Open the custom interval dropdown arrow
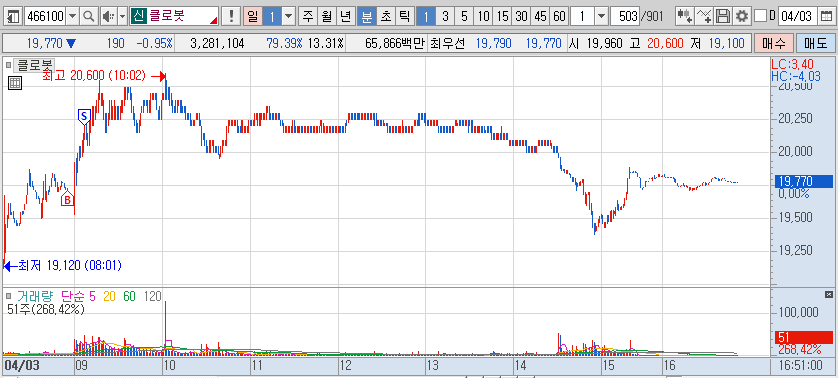This screenshot has height=378, width=838. point(602,17)
